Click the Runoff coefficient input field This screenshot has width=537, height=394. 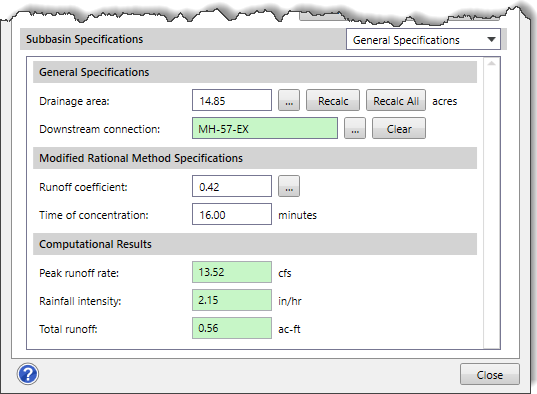232,186
